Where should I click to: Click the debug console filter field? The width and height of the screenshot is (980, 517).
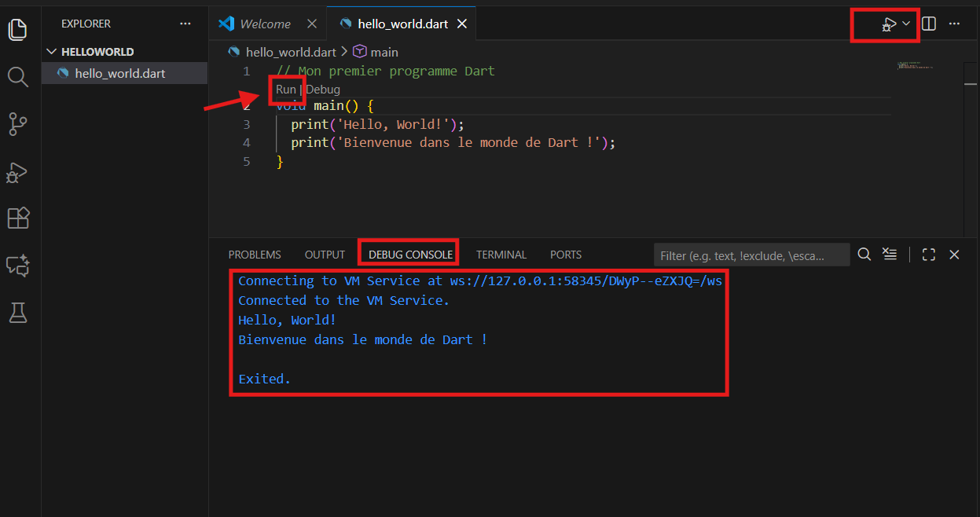pos(751,255)
